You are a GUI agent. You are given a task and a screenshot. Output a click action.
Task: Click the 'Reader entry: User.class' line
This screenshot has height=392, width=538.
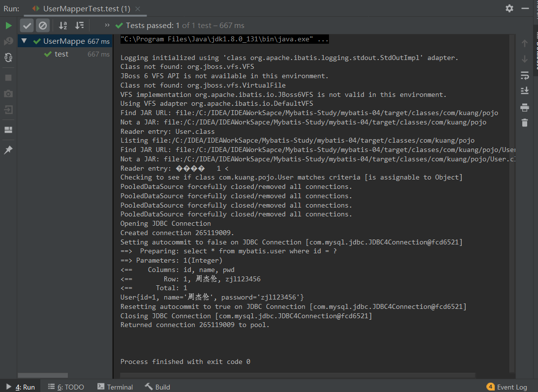[x=167, y=131]
